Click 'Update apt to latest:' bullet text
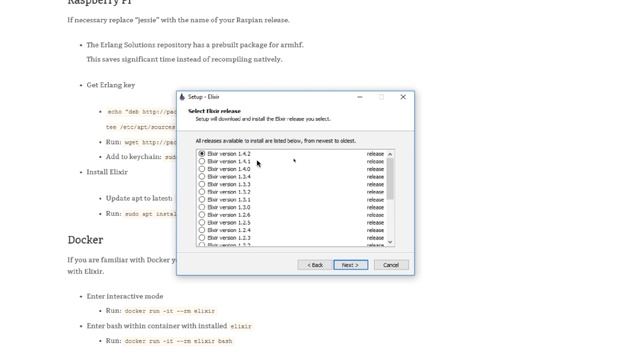This screenshot has width=640, height=360. coord(139,198)
